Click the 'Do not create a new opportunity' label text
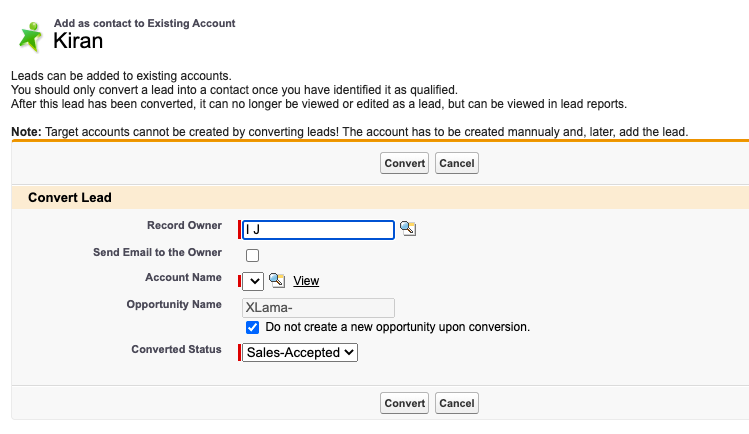This screenshot has height=434, width=749. point(397,327)
